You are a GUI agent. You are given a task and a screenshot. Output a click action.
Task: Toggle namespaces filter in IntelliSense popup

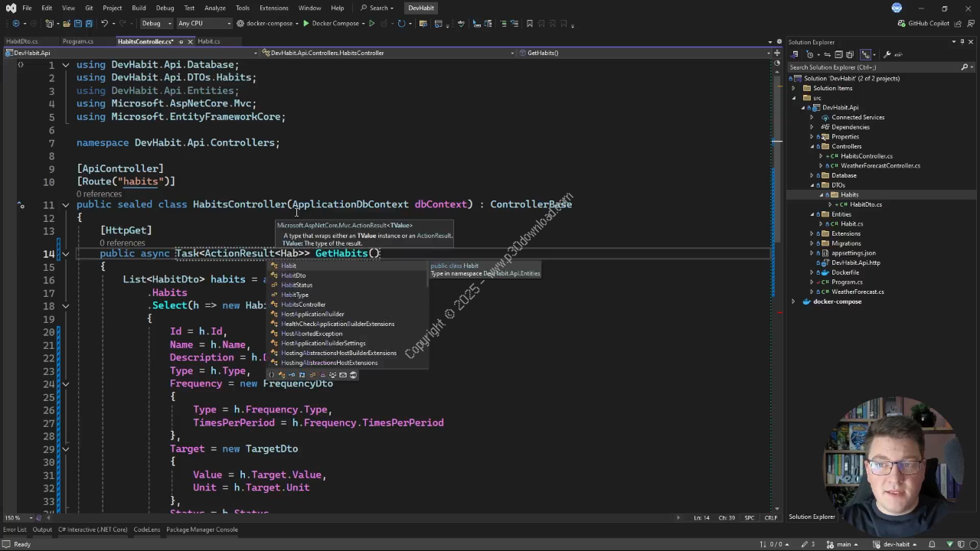point(271,375)
